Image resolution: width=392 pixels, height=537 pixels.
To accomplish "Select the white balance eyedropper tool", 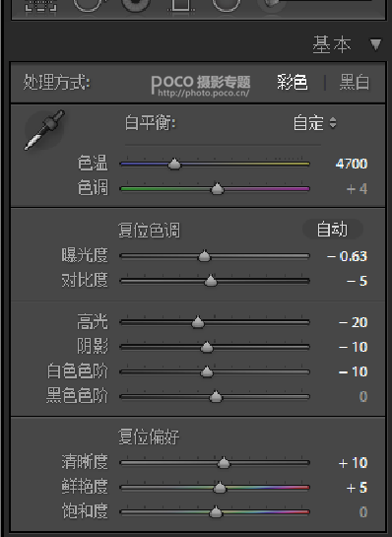I will tap(44, 130).
